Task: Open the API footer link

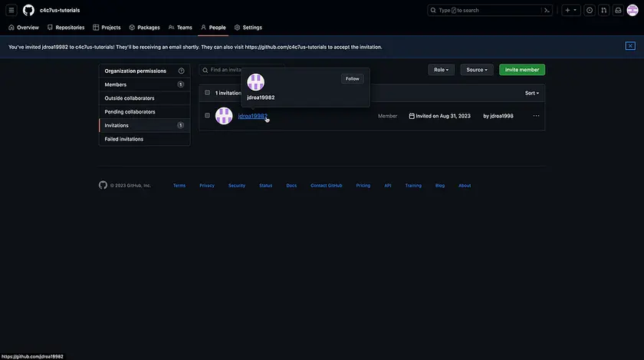Action: [388, 186]
